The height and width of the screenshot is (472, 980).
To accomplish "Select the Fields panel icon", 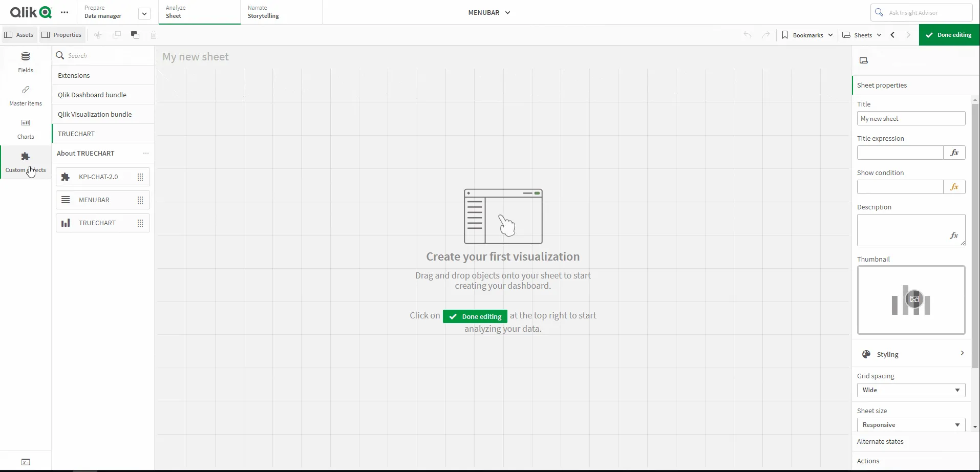I will (25, 61).
